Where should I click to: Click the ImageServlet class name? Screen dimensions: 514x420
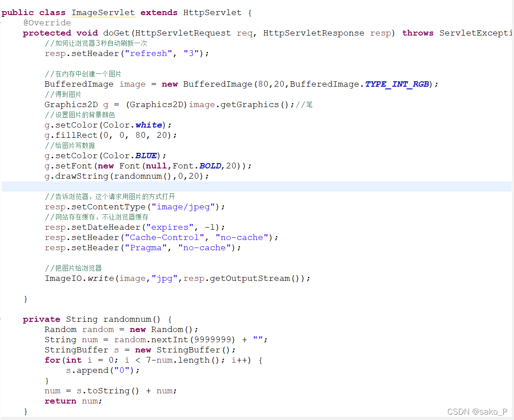(x=103, y=13)
